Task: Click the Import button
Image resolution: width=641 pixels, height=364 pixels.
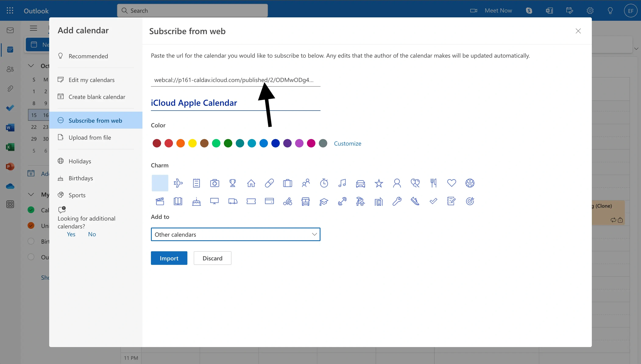Action: [169, 258]
